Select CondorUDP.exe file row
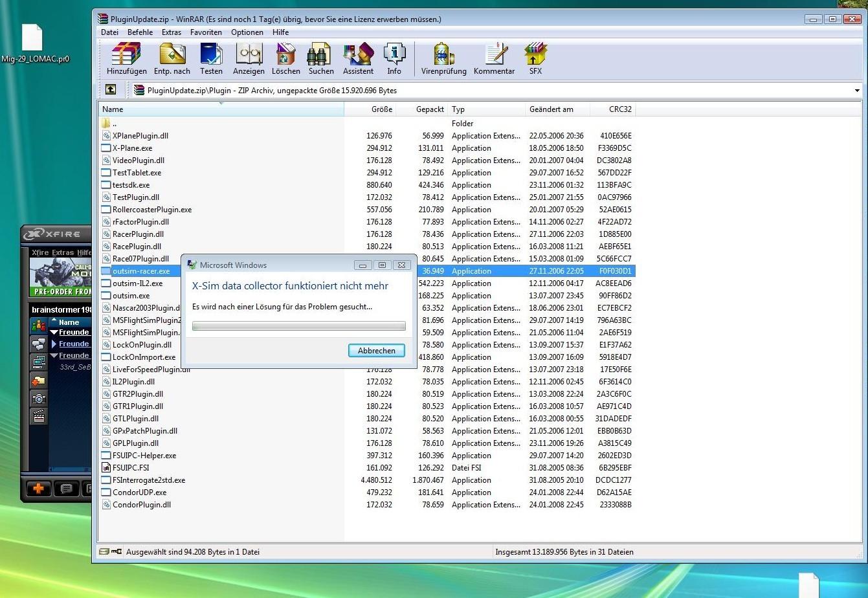868x598 pixels. tap(367, 493)
